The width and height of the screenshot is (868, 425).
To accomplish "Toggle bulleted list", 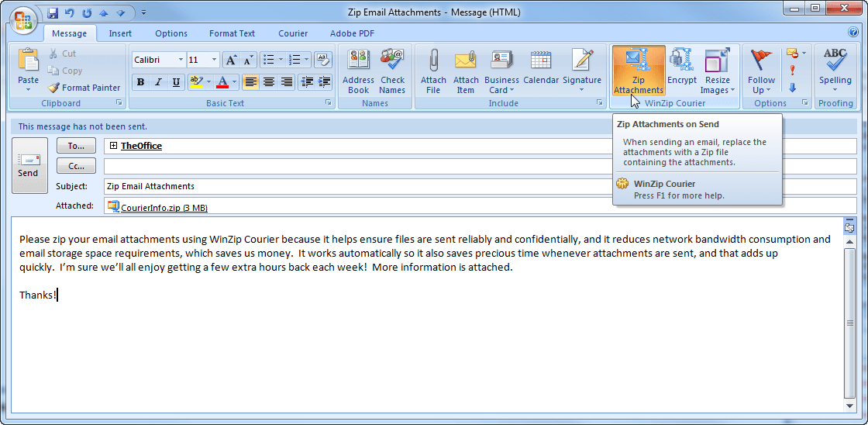I will (268, 59).
